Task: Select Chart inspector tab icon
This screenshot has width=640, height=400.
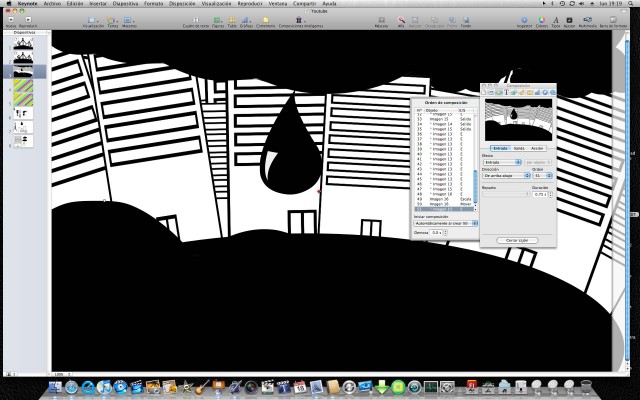Action: [x=538, y=92]
